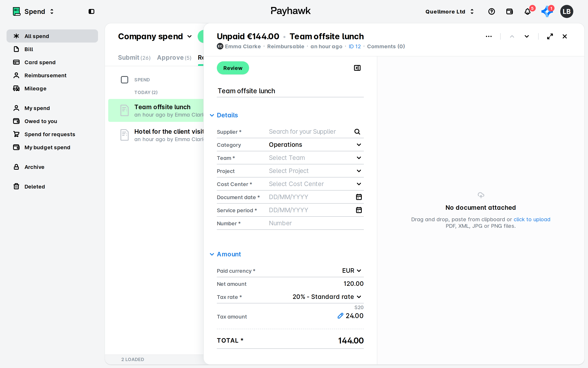Open the Spend module switcher
The image size is (588, 368).
point(33,11)
